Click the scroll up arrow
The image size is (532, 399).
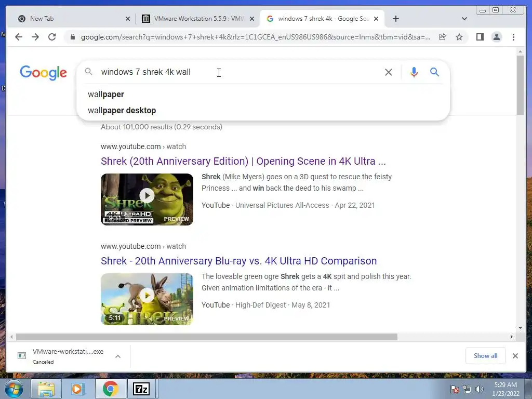tap(520, 51)
